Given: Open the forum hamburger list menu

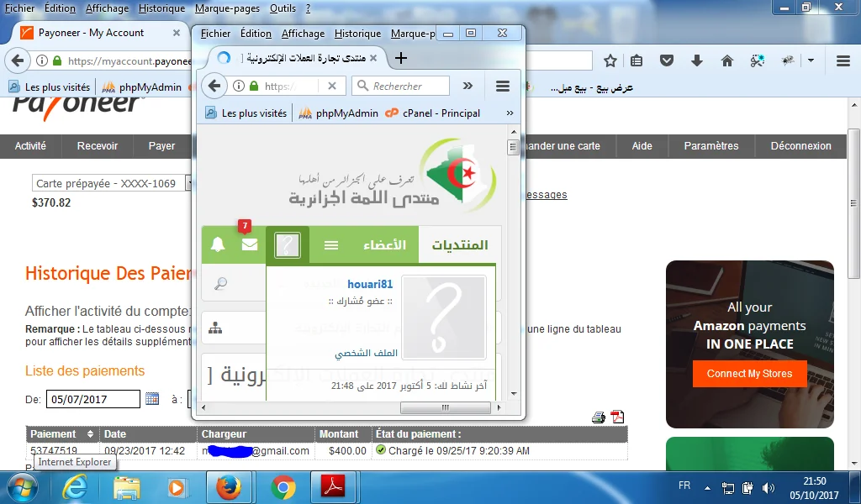Looking at the screenshot, I should (x=331, y=245).
